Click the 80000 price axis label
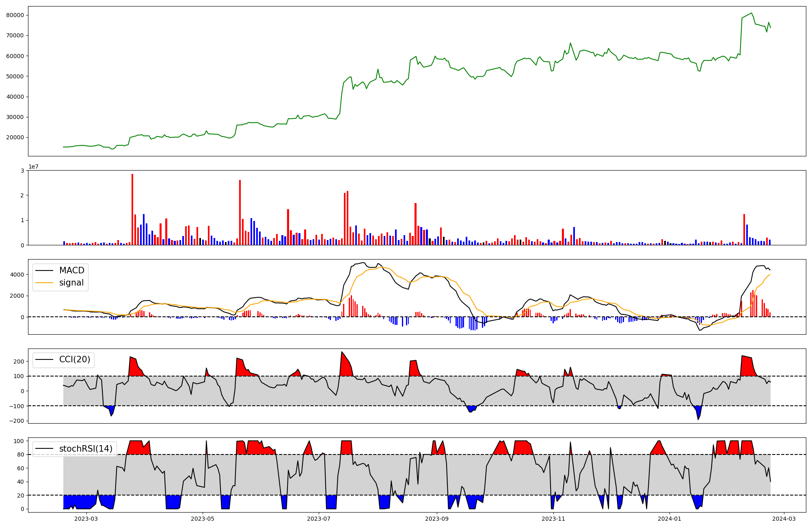 tap(15, 15)
